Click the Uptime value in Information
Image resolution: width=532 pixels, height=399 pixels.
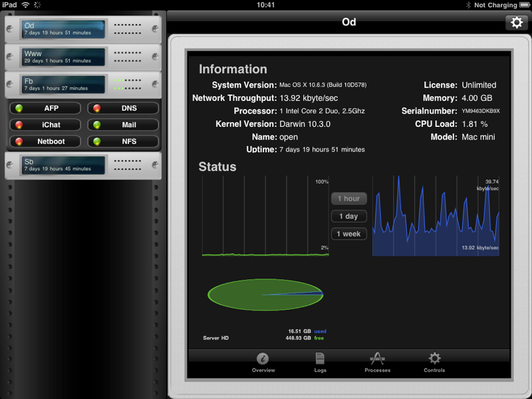[x=322, y=150]
